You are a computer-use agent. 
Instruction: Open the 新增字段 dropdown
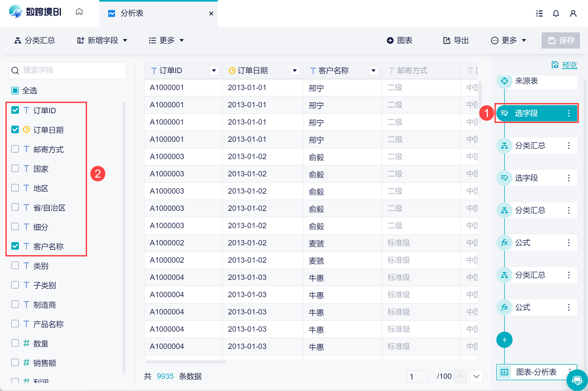click(x=102, y=40)
